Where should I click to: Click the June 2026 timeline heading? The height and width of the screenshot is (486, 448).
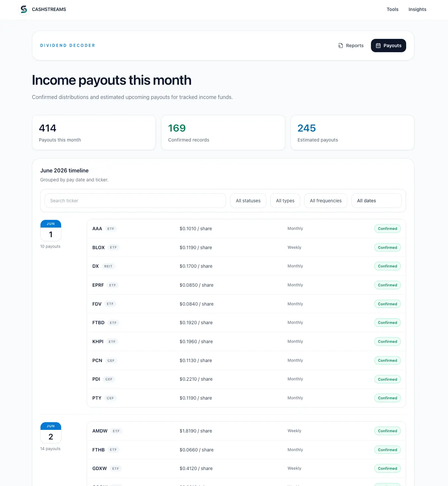pyautogui.click(x=64, y=170)
